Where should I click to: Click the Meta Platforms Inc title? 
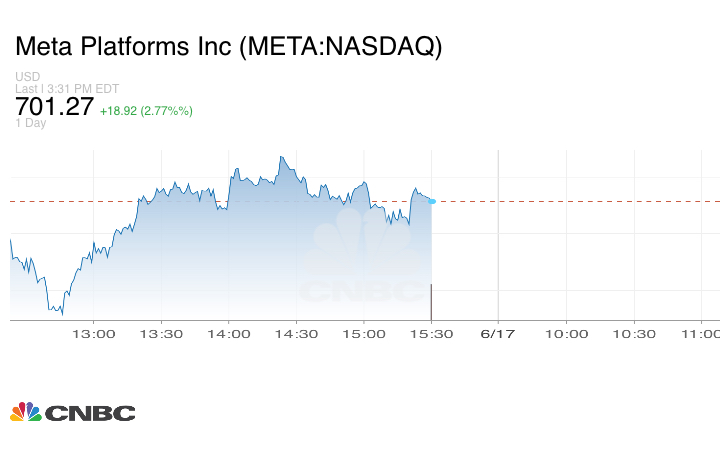(229, 47)
